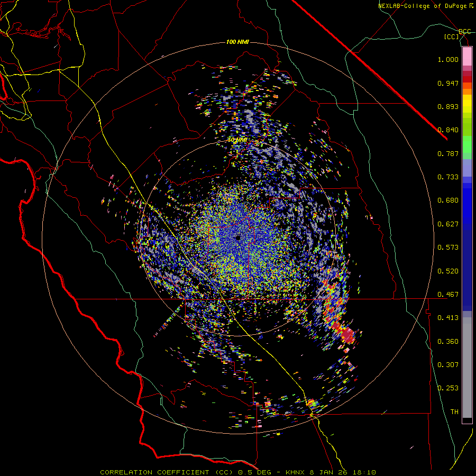Viewport: 476px width, 476px height.
Task: Select the 1.000 value on the legend
Action: click(x=448, y=60)
